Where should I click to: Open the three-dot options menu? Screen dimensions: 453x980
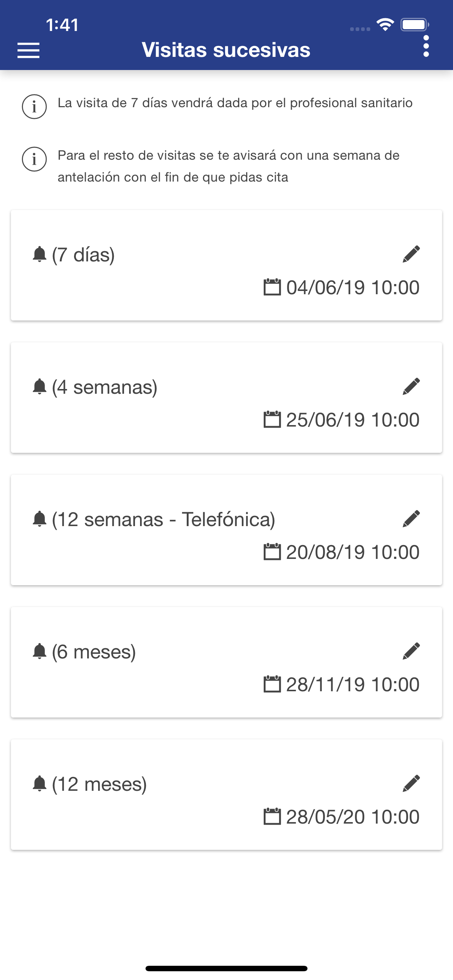point(426,46)
